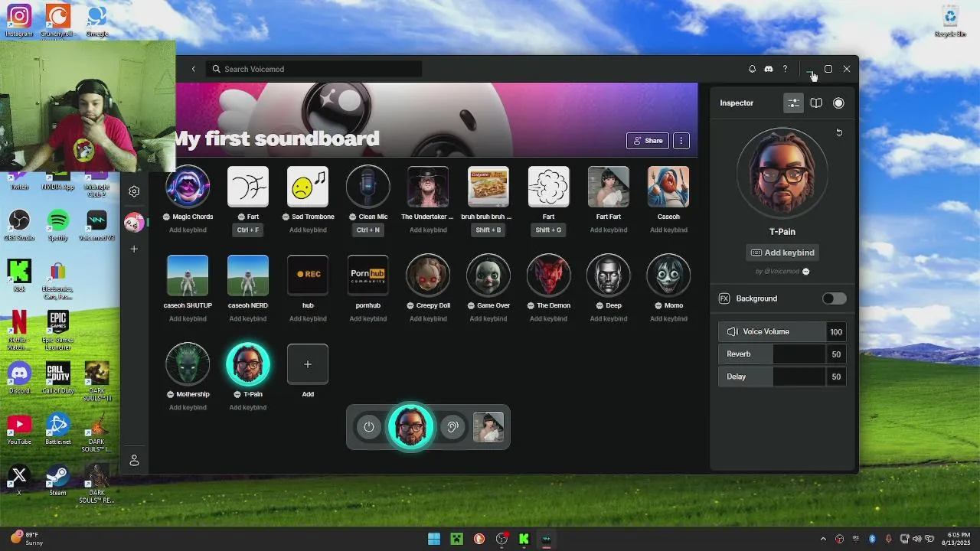Viewport: 980px width, 551px height.
Task: Add keybind for T-Pain in Inspector
Action: [782, 253]
